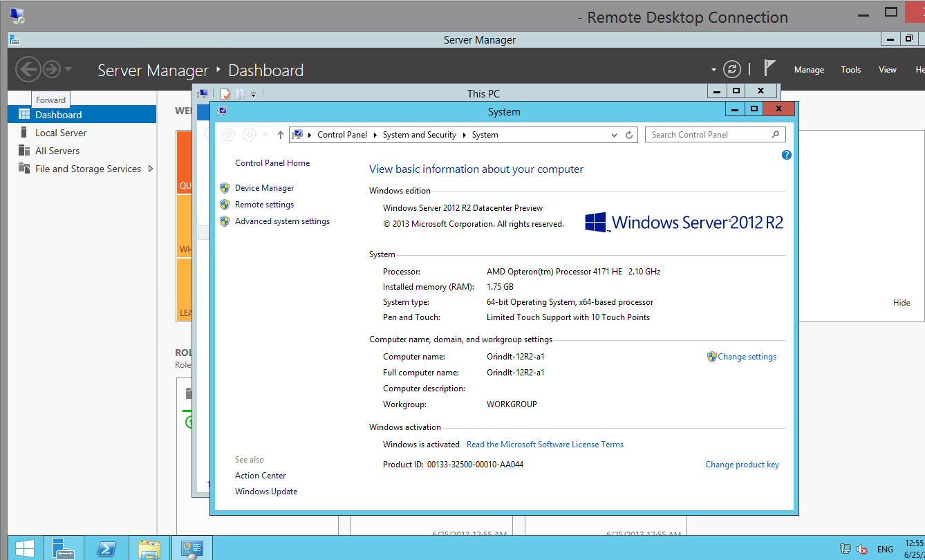Open Device Manager link
Screen dimensions: 925x560
tap(264, 188)
